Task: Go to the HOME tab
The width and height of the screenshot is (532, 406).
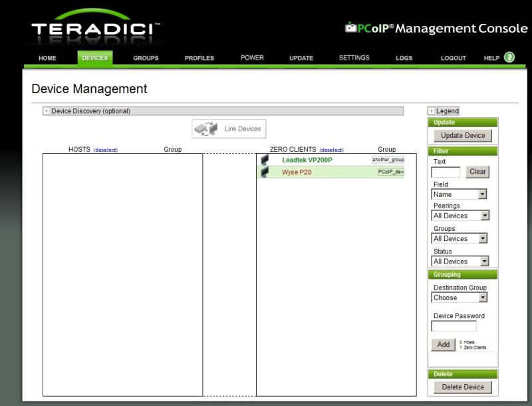Action: [x=47, y=58]
